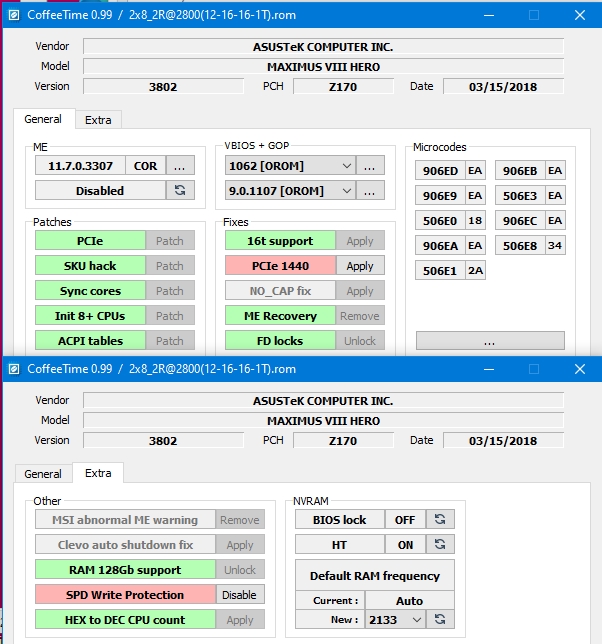Select microcode 506E1
This screenshot has width=602, height=644.
click(440, 271)
